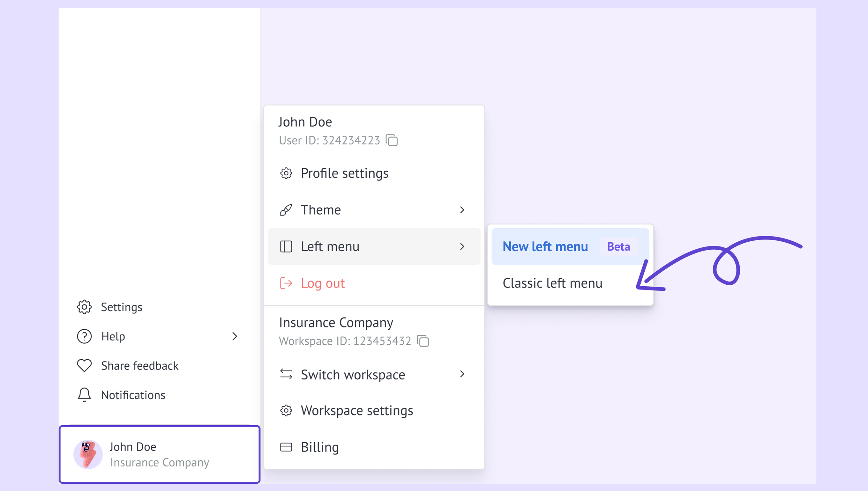Click the Left menu panel icon

tap(286, 246)
